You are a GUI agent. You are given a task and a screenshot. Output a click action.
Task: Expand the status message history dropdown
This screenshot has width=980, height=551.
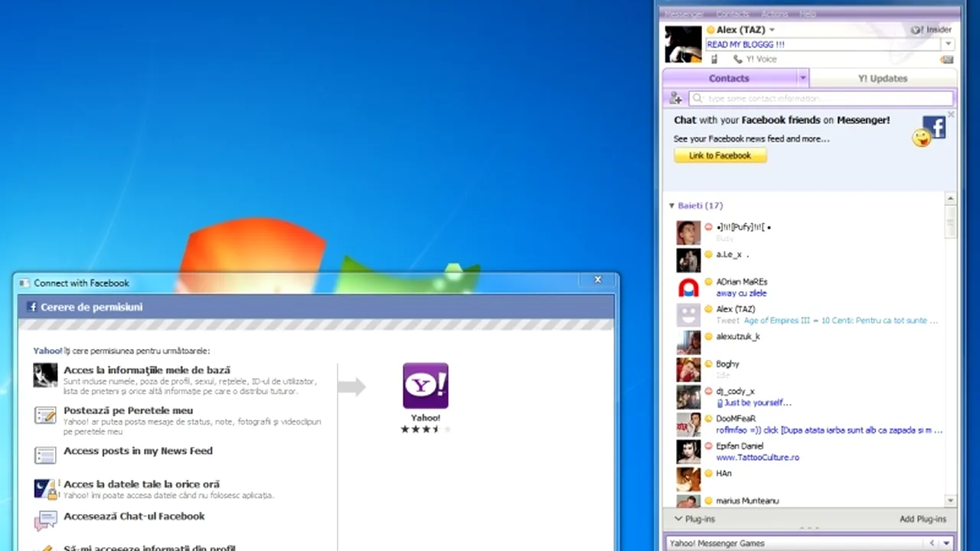coord(948,44)
